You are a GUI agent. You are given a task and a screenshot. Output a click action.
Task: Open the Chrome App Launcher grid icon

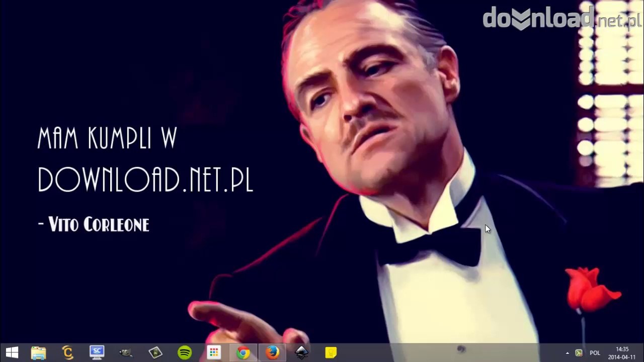point(214,352)
